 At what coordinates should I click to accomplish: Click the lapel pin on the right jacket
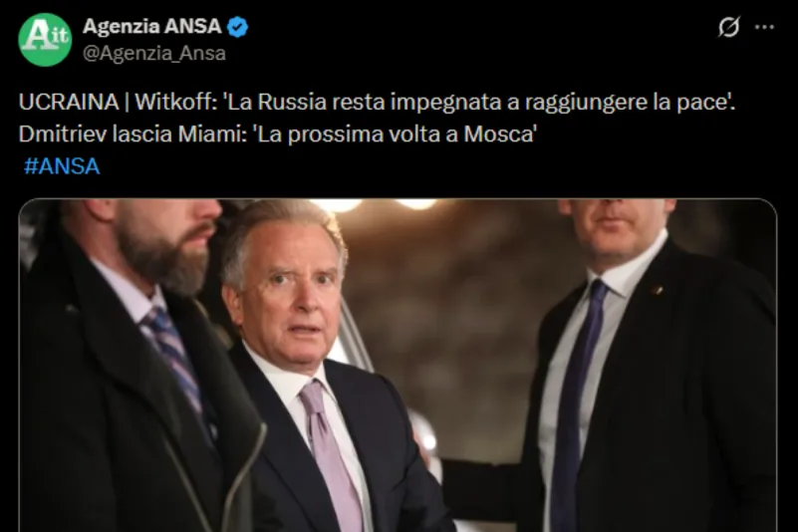click(655, 291)
